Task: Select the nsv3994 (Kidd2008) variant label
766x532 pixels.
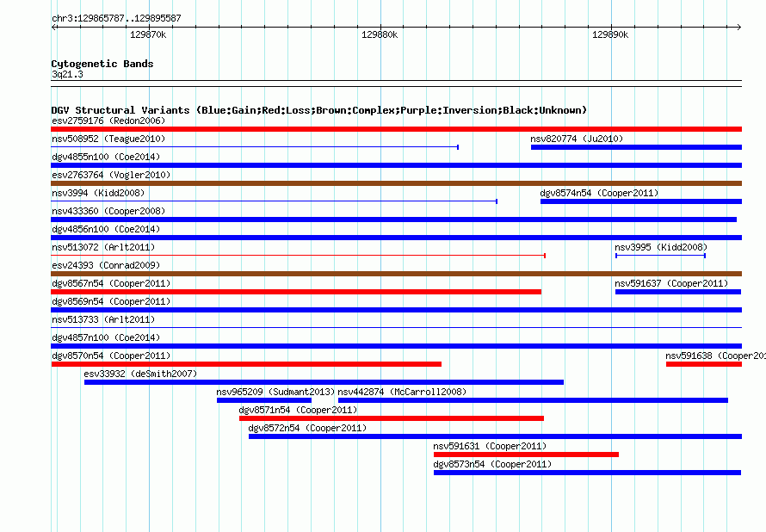Action: tap(98, 193)
